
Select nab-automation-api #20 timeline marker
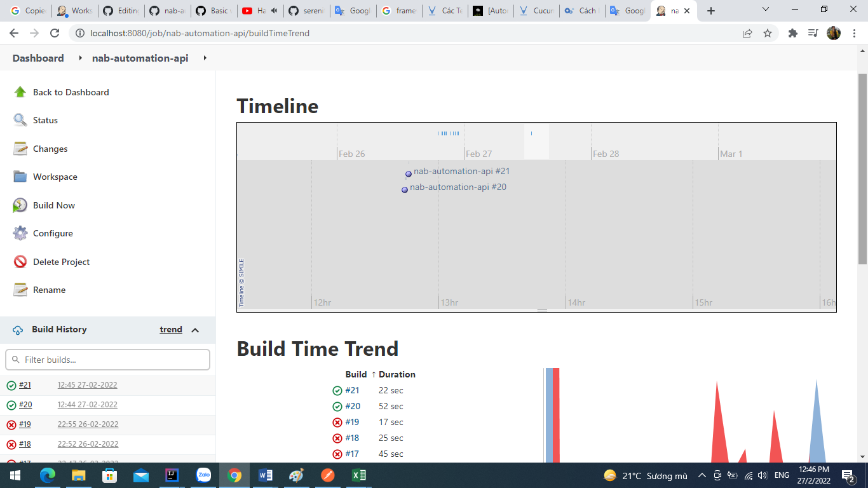click(405, 190)
